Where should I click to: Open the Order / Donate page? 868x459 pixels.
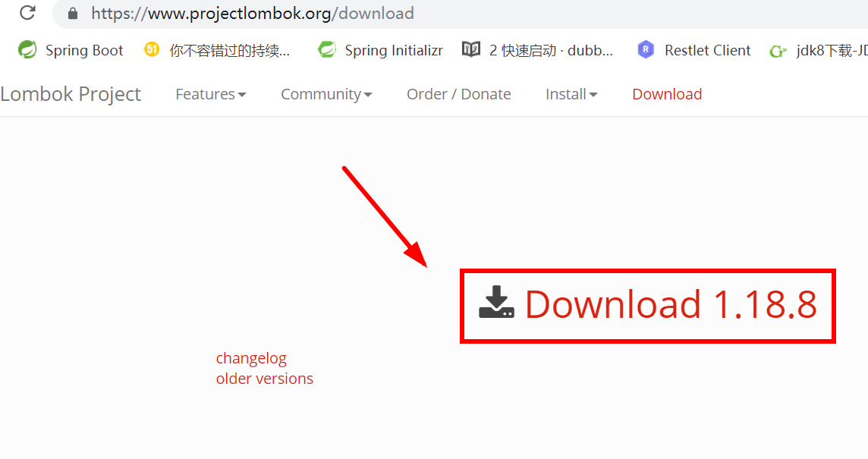point(458,94)
